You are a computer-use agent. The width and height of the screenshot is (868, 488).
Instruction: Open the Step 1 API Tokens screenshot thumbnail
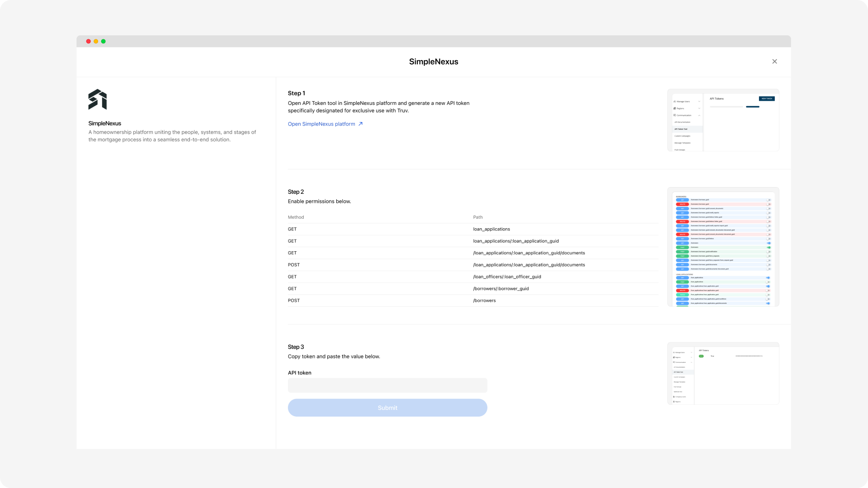(x=723, y=120)
